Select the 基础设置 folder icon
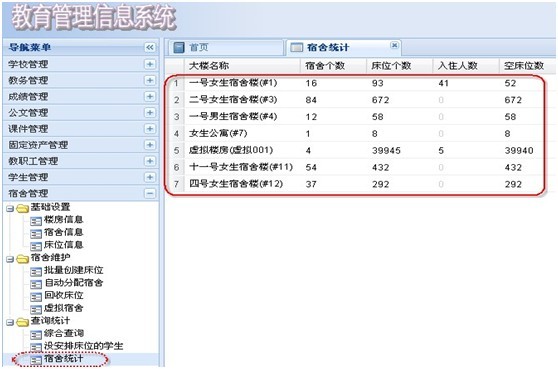This screenshot has height=369, width=558. point(22,208)
